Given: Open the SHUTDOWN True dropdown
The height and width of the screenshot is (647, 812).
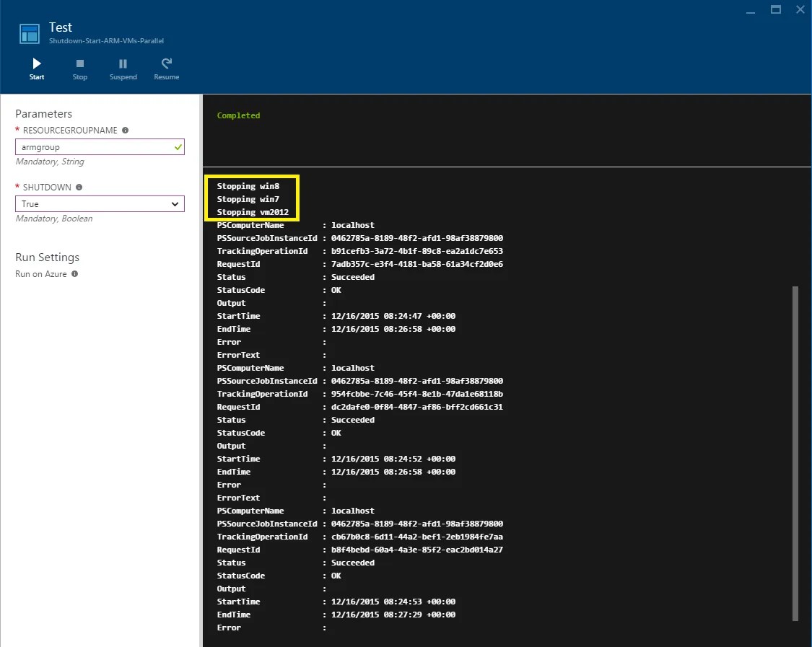Looking at the screenshot, I should 100,204.
